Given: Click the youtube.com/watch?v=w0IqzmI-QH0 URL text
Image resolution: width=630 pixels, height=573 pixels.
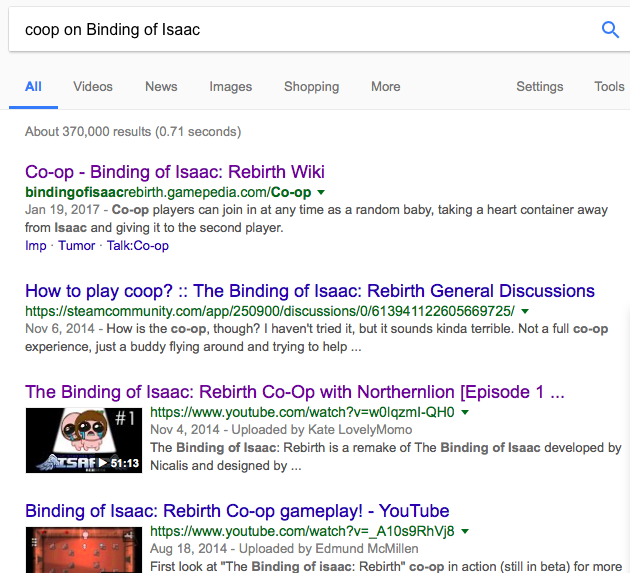Looking at the screenshot, I should click(x=302, y=412).
